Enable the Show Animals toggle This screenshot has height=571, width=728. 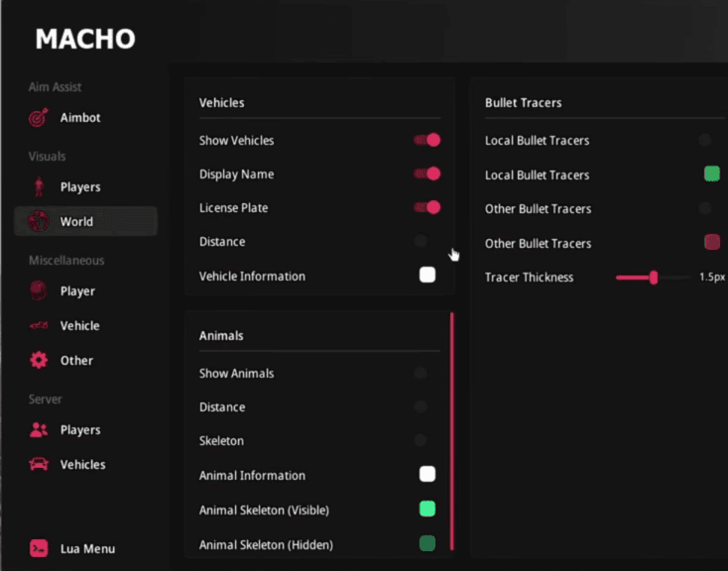(x=422, y=374)
